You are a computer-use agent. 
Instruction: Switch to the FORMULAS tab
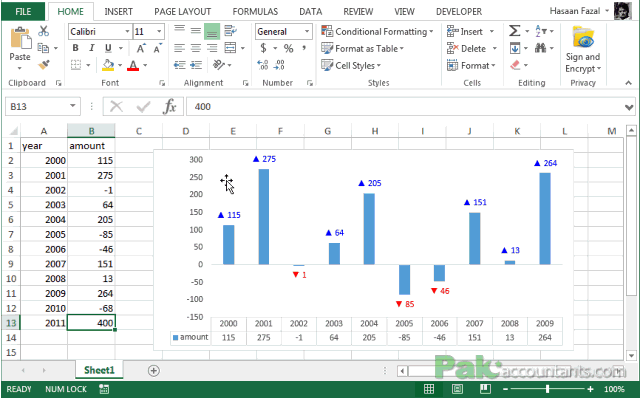point(255,11)
